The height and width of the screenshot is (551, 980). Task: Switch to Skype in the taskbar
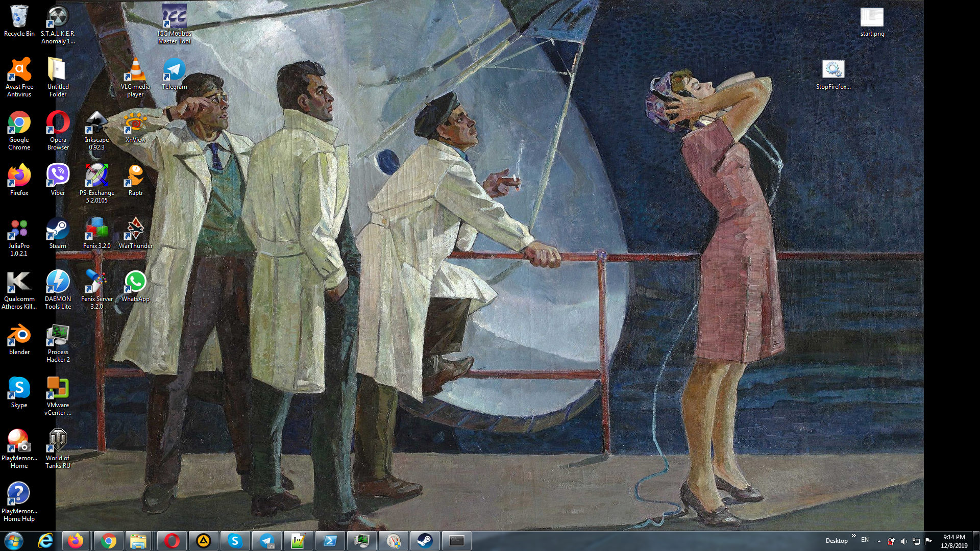pyautogui.click(x=235, y=541)
